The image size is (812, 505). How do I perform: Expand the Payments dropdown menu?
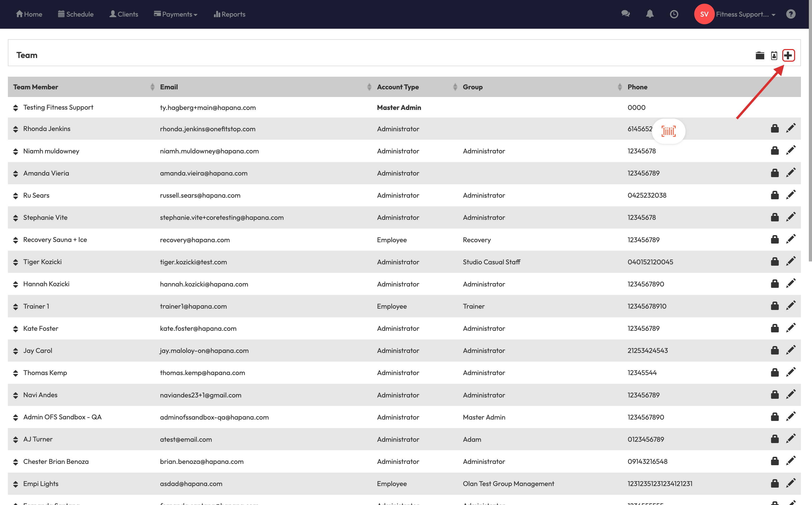coord(176,14)
